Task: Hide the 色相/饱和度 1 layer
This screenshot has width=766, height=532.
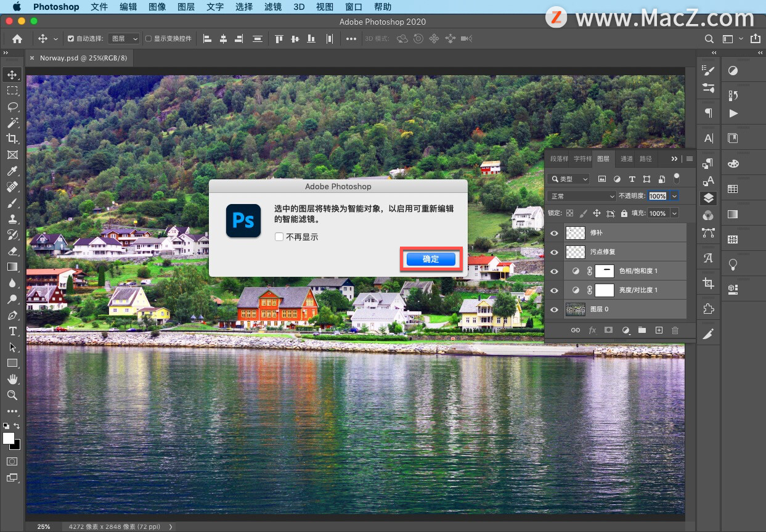Action: [554, 271]
